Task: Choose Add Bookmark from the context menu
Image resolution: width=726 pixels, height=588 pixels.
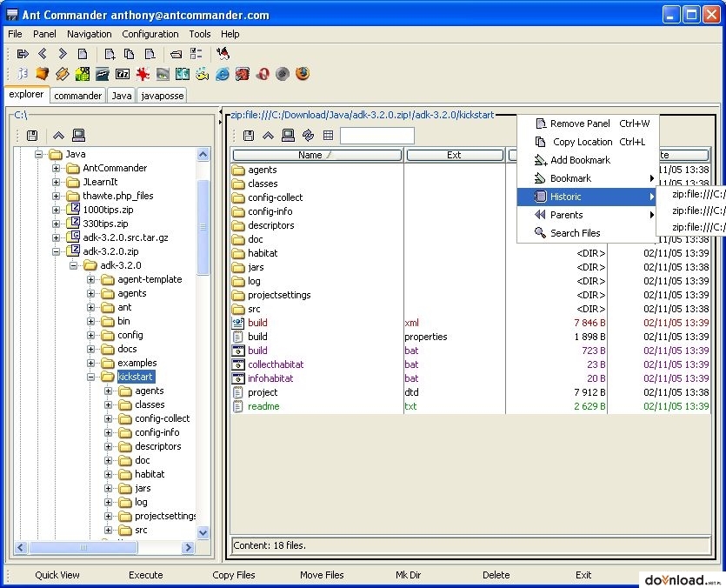Action: click(x=587, y=160)
